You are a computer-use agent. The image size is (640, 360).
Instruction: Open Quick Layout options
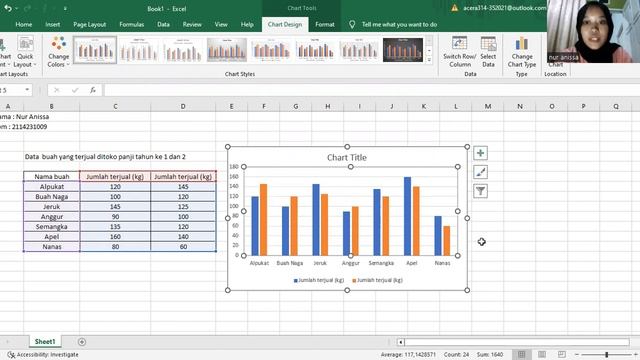point(25,52)
